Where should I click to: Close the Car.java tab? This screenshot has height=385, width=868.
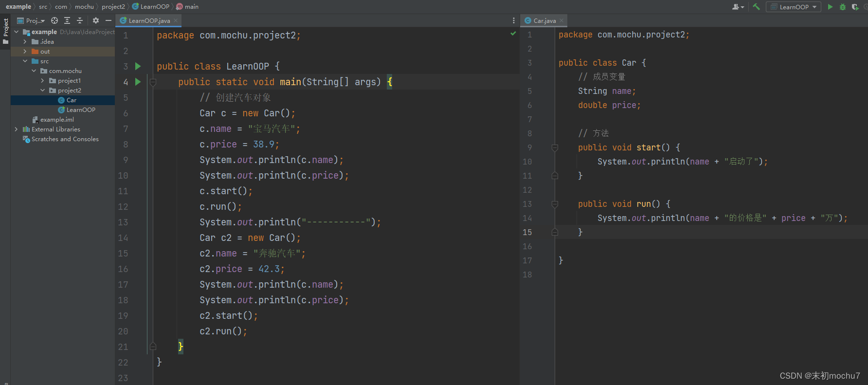(x=561, y=20)
